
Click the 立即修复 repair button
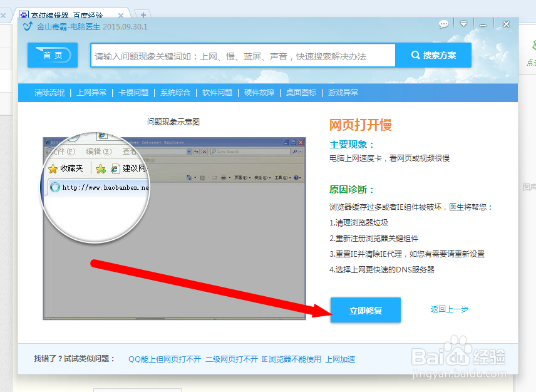[x=366, y=310]
